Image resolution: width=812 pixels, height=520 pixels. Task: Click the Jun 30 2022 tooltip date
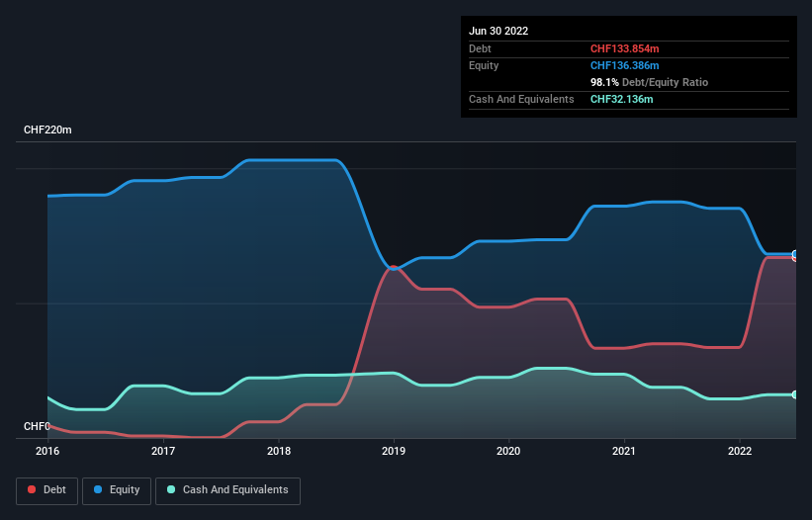click(x=498, y=31)
